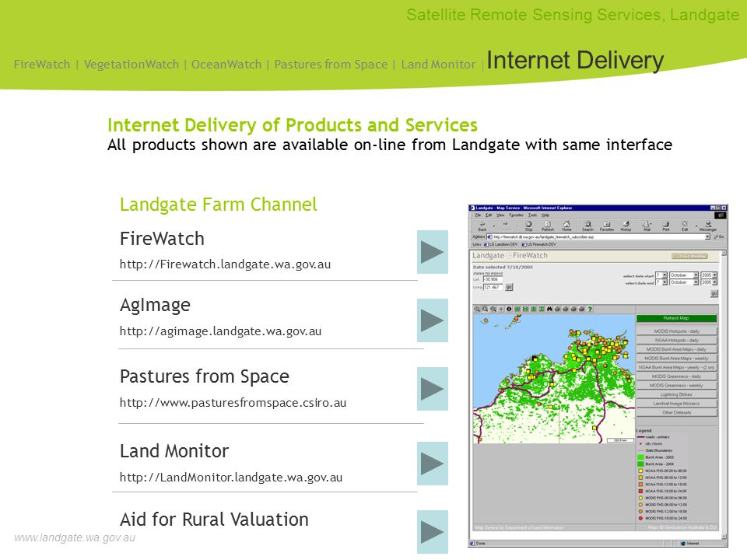Click MODIS Greenness - weekly button
The height and width of the screenshot is (560, 747).
[676, 385]
